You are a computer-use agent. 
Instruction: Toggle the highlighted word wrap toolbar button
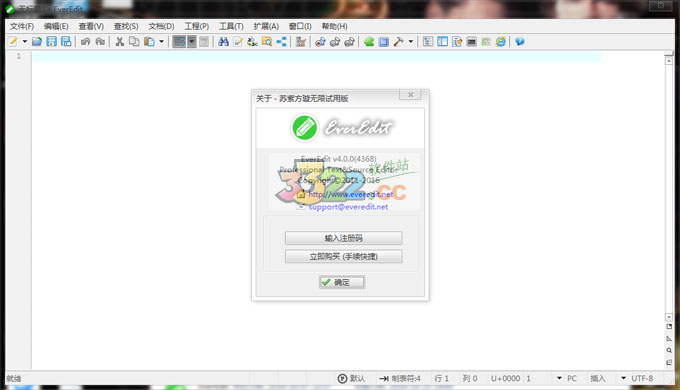tap(179, 42)
